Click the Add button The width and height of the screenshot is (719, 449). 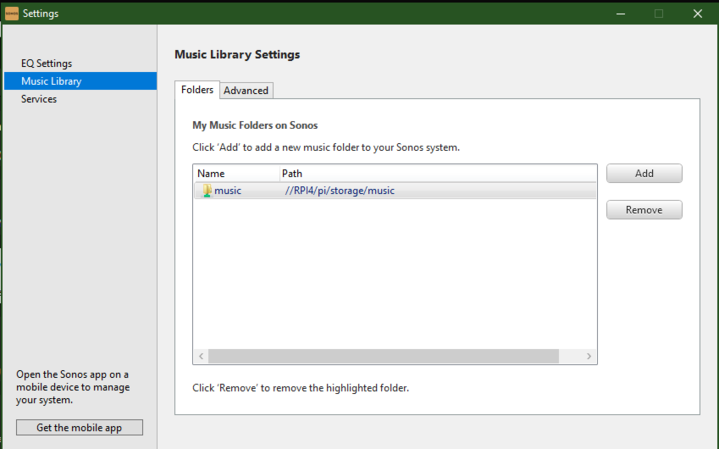tap(644, 173)
